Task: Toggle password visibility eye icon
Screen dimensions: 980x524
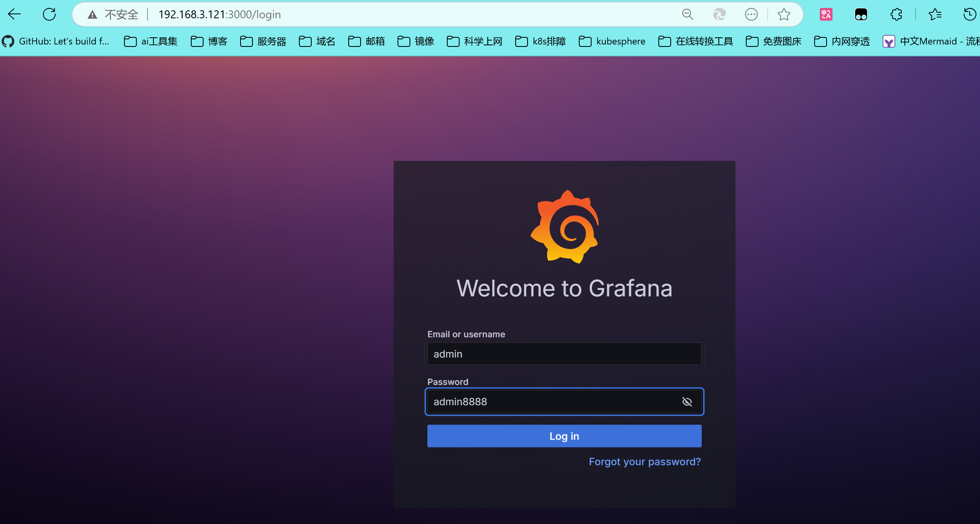Action: pyautogui.click(x=687, y=402)
